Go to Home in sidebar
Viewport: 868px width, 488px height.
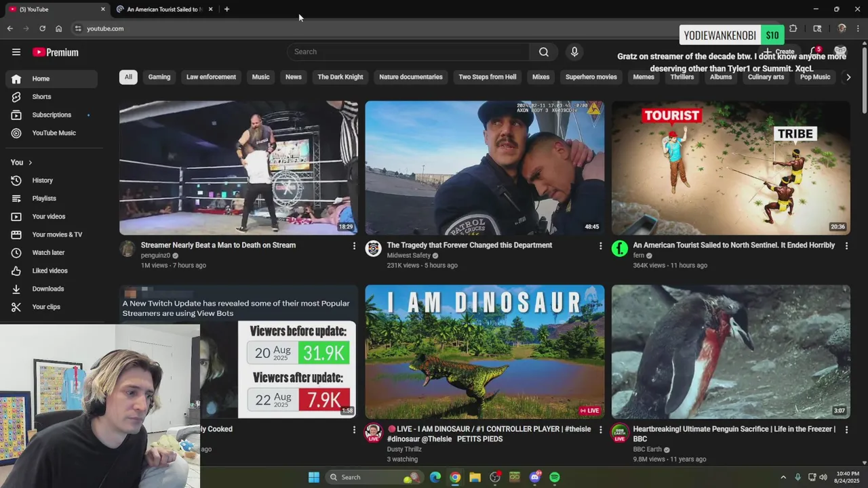pyautogui.click(x=52, y=79)
